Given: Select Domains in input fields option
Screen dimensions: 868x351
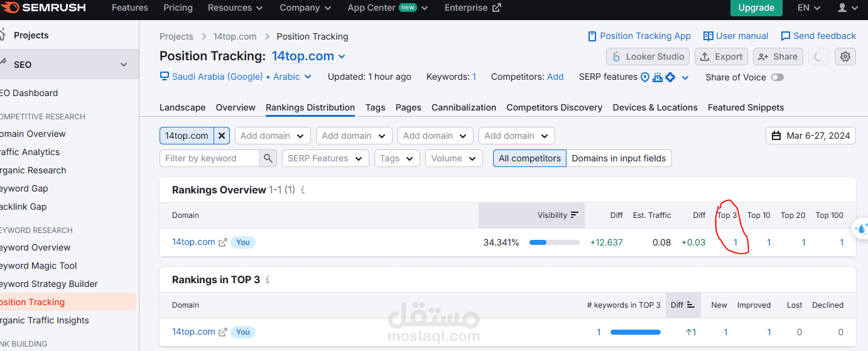Looking at the screenshot, I should coord(619,158).
